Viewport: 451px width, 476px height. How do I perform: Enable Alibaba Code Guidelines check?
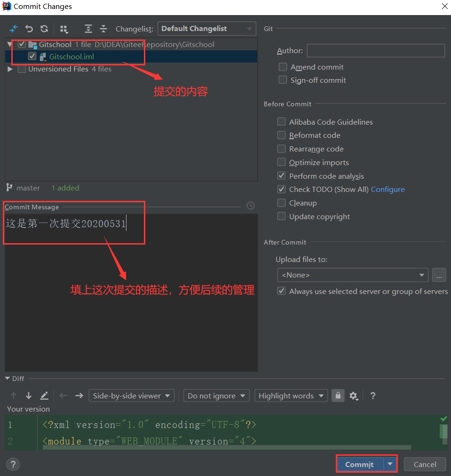[x=281, y=122]
